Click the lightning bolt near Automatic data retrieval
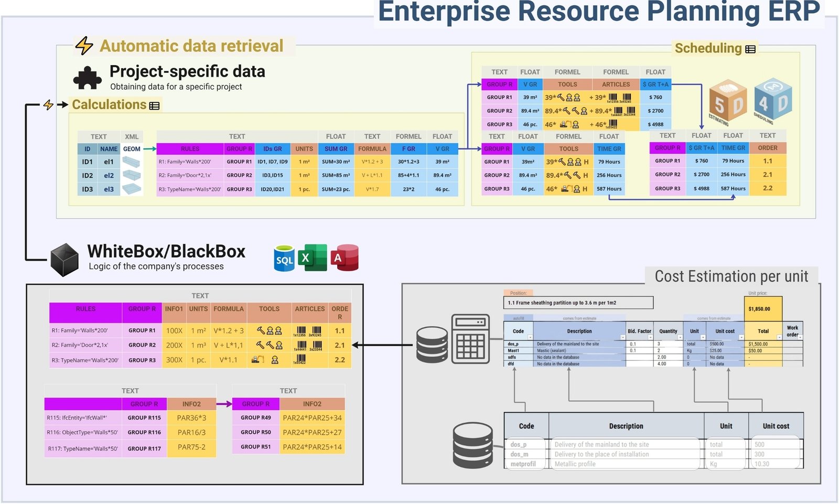This screenshot has width=839, height=504. (x=84, y=46)
